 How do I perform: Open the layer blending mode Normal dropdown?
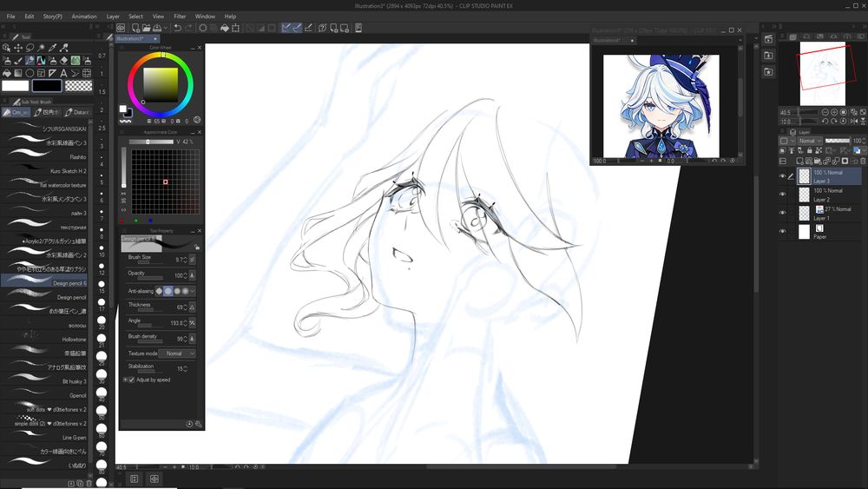(x=810, y=141)
